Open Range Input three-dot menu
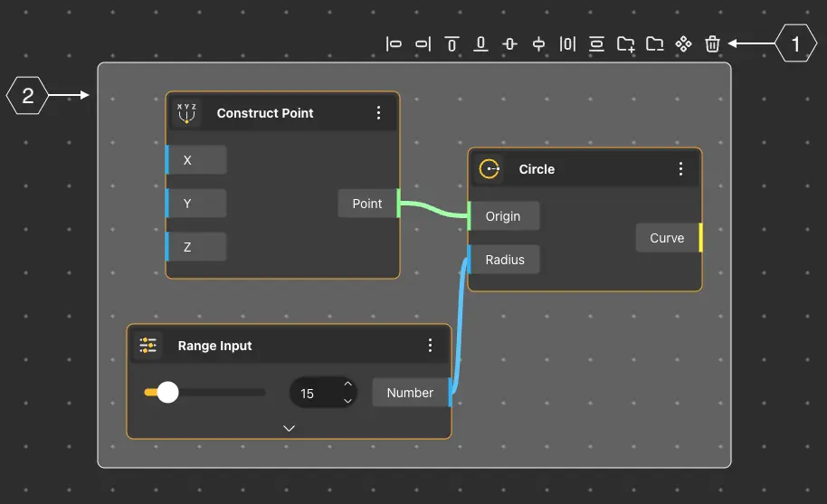Image resolution: width=827 pixels, height=504 pixels. 431,346
